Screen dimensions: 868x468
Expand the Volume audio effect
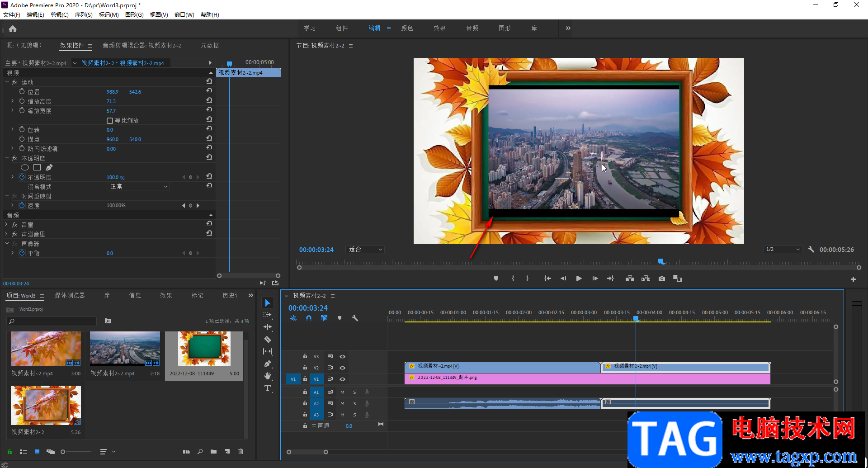[x=7, y=224]
